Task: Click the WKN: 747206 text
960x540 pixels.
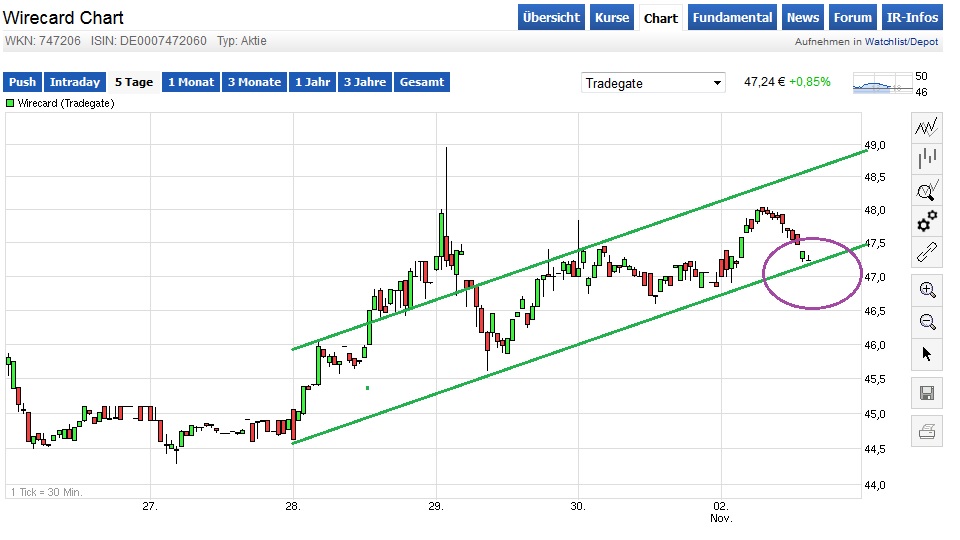Action: (43, 41)
